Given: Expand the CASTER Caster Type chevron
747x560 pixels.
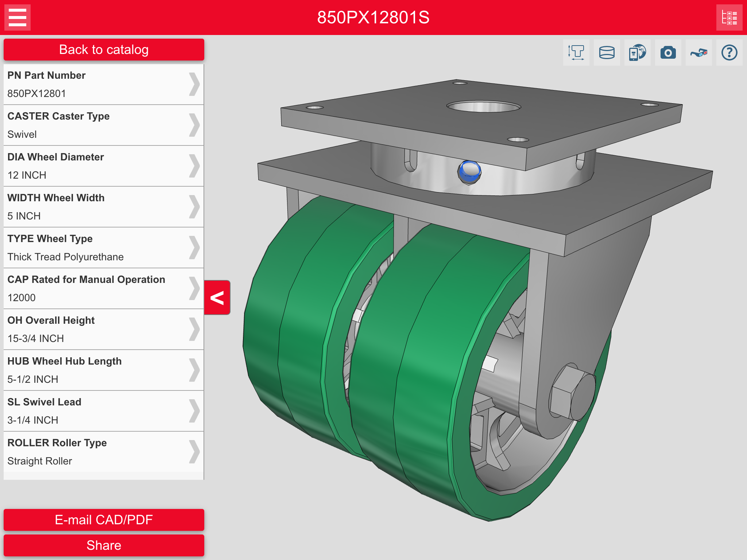Looking at the screenshot, I should 194,125.
